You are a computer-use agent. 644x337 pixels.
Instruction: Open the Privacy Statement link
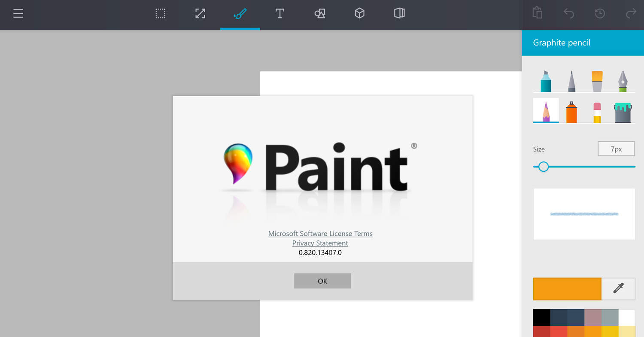point(320,243)
